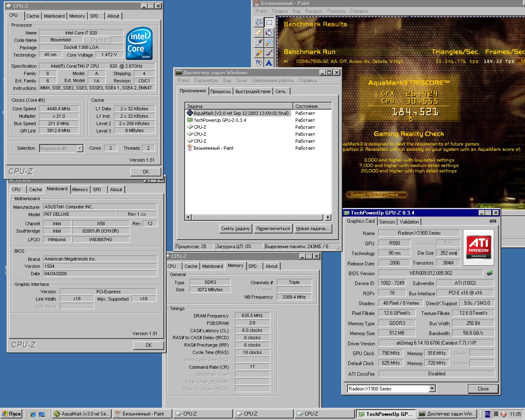The height and width of the screenshot is (420, 525).
Task: Select the TechPowerUp GPU-Z 0.3.4 task row
Action: 258,120
